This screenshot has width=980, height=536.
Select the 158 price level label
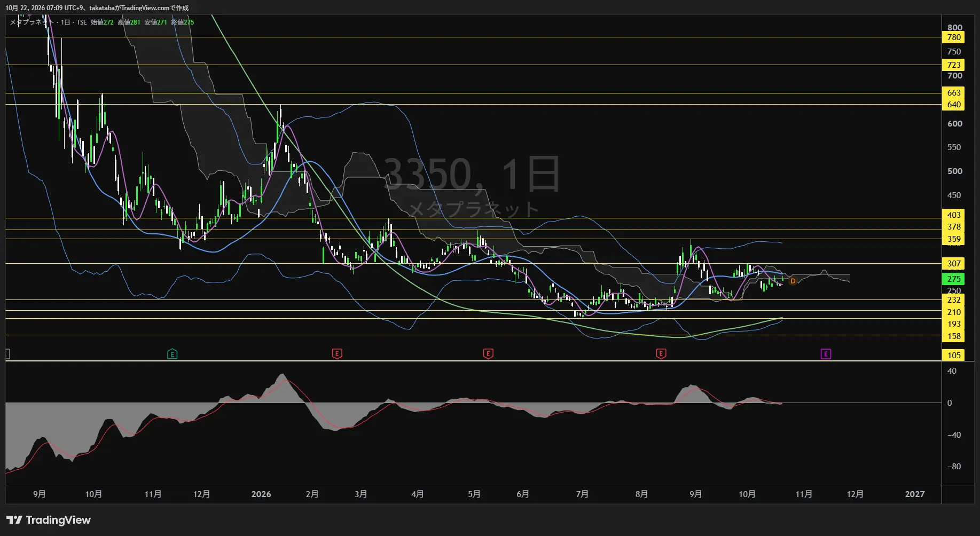pyautogui.click(x=953, y=336)
